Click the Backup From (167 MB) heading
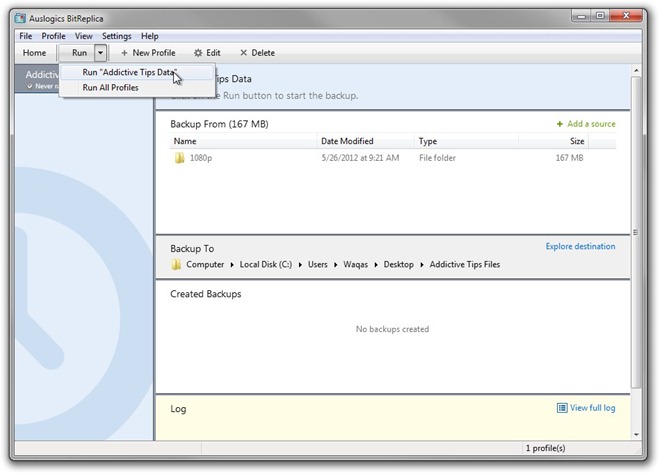Screen dimensions: 660x474 tap(219, 124)
